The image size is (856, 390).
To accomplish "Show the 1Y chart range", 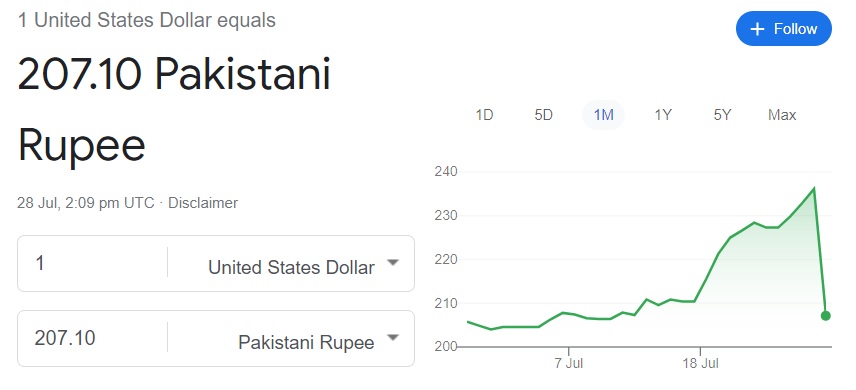I will point(663,115).
